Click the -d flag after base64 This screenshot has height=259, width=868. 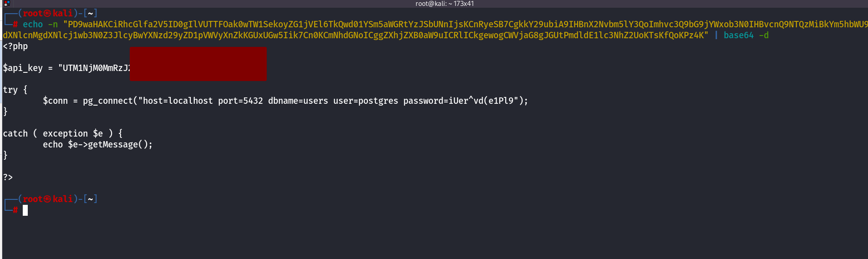(764, 36)
